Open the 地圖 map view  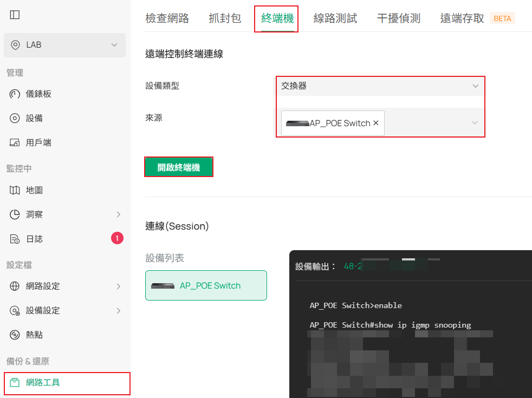pos(34,190)
